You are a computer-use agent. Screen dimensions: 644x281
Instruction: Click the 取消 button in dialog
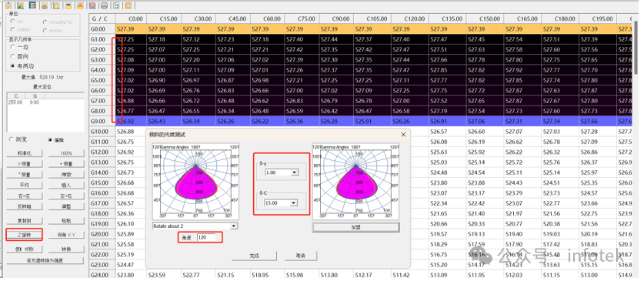click(x=301, y=256)
